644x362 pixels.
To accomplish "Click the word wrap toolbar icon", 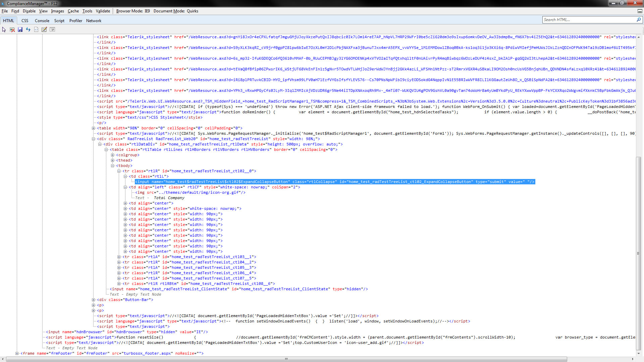I will pyautogui.click(x=52, y=29).
